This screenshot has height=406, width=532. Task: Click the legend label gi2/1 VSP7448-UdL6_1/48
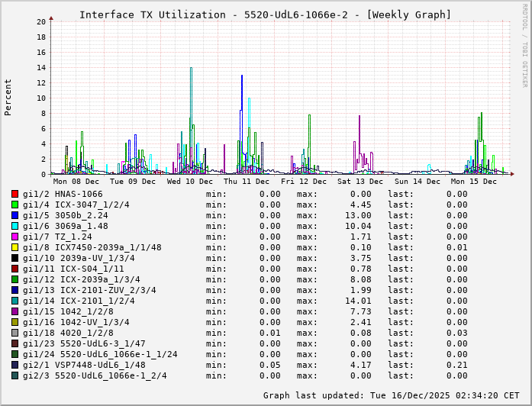click(84, 365)
